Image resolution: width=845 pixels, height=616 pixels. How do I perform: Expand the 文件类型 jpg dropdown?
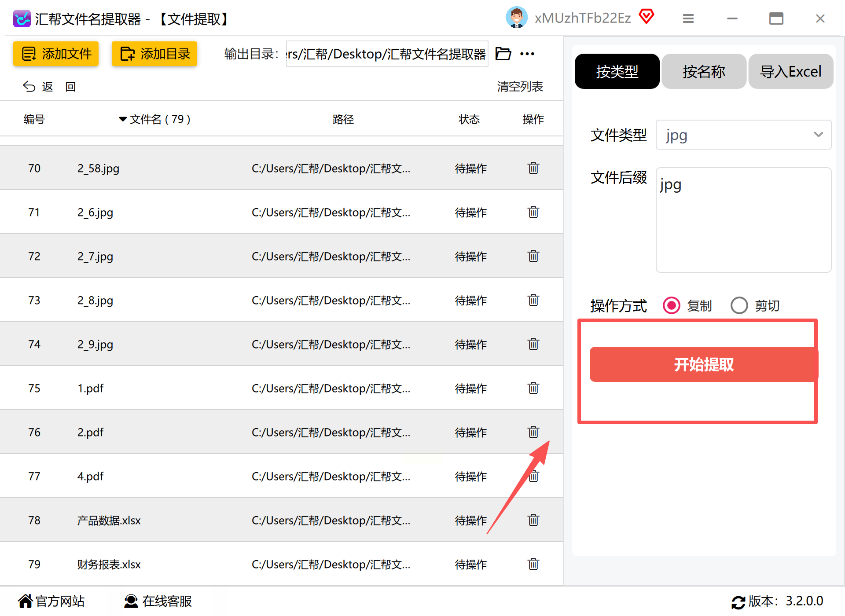point(743,135)
